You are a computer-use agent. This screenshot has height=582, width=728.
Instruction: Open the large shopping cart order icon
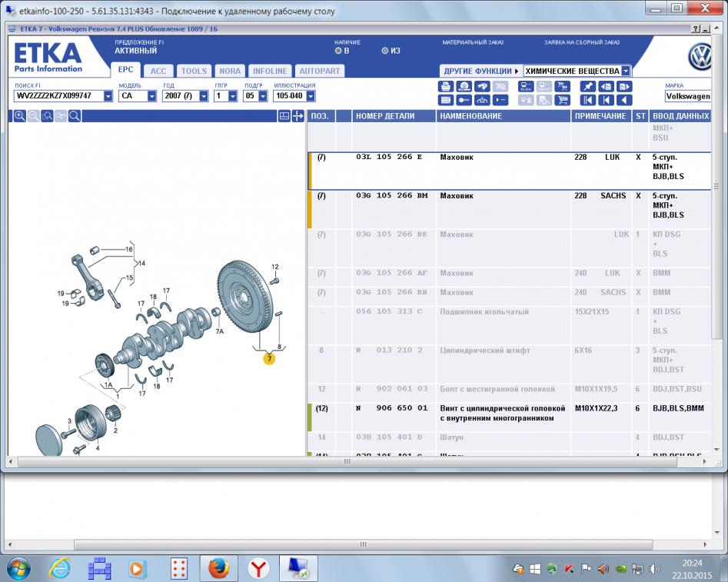(562, 100)
